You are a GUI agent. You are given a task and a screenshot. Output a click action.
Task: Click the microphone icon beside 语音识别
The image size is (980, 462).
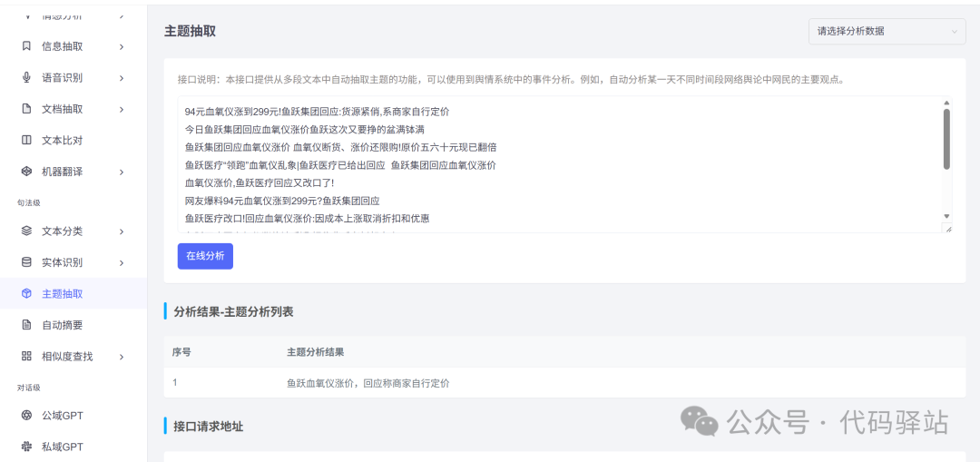[x=26, y=77]
